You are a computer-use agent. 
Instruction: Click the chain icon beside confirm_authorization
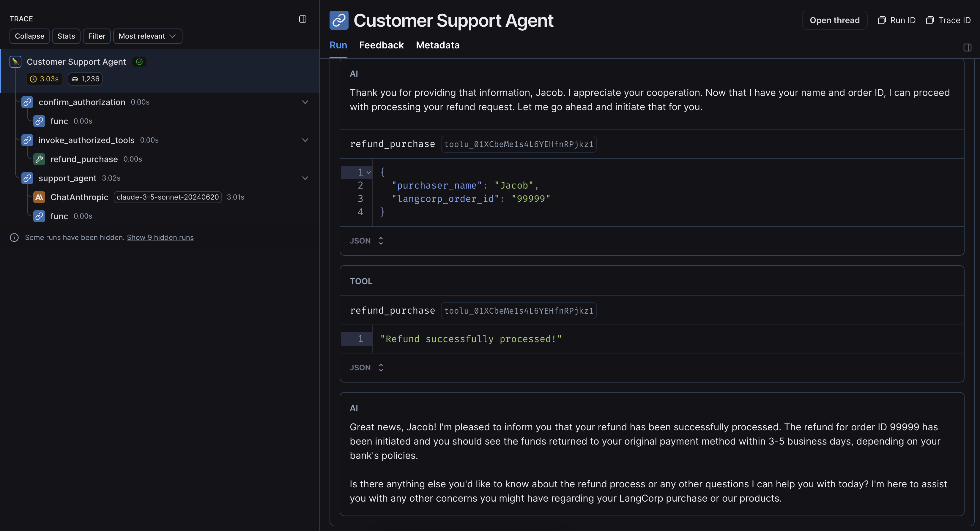(x=27, y=102)
